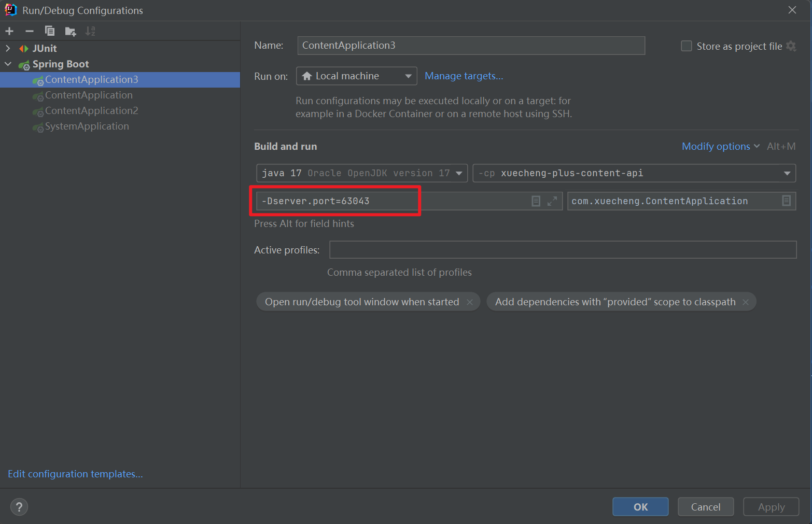The height and width of the screenshot is (524, 812).
Task: Open the -cp classpath module dropdown
Action: click(x=634, y=173)
